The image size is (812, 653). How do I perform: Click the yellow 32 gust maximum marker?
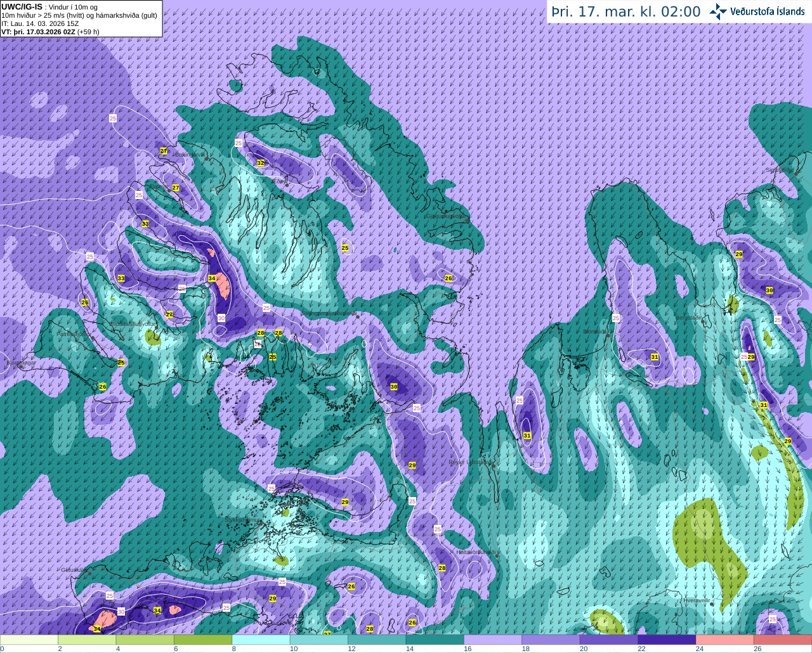[260, 163]
